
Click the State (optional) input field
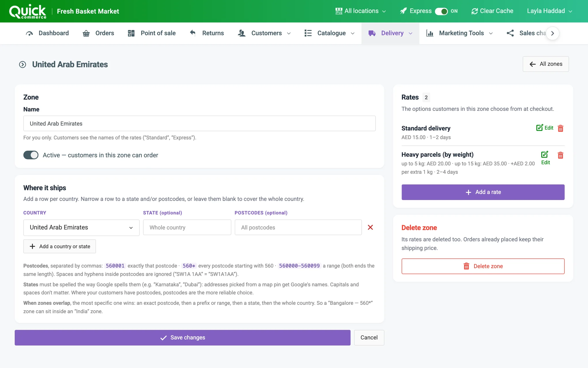pos(187,227)
